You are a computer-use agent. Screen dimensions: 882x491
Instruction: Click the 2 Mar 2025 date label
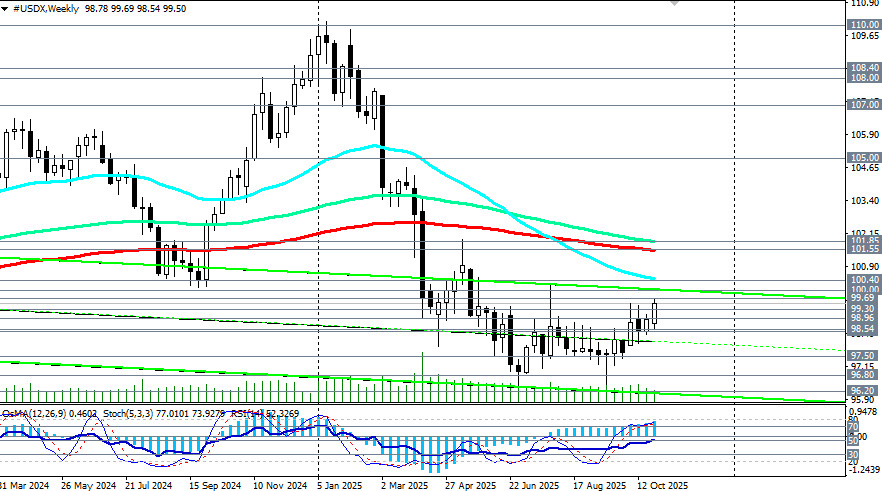[404, 485]
